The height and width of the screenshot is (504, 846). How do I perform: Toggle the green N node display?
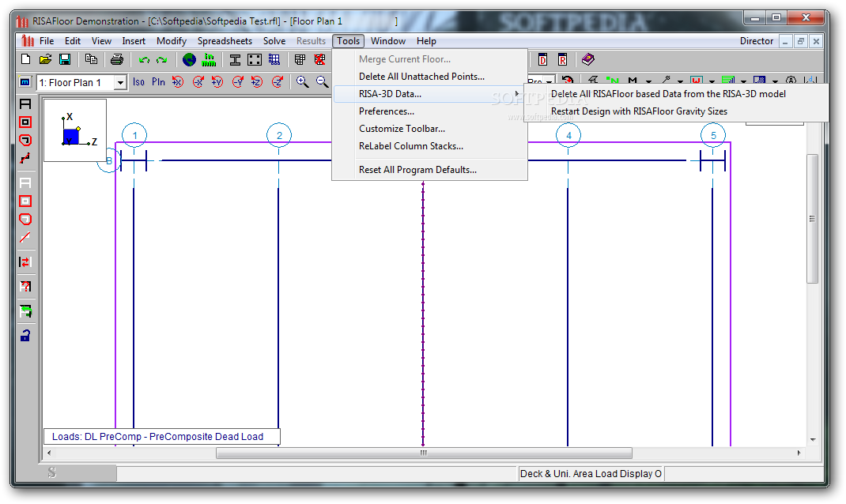click(613, 81)
